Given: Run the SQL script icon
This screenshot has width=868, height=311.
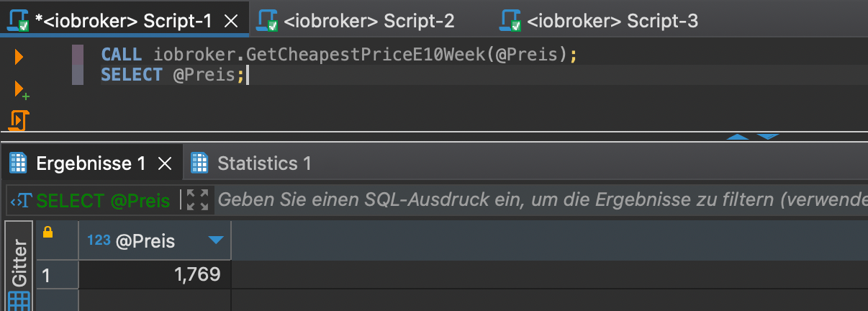Looking at the screenshot, I should click(x=19, y=120).
